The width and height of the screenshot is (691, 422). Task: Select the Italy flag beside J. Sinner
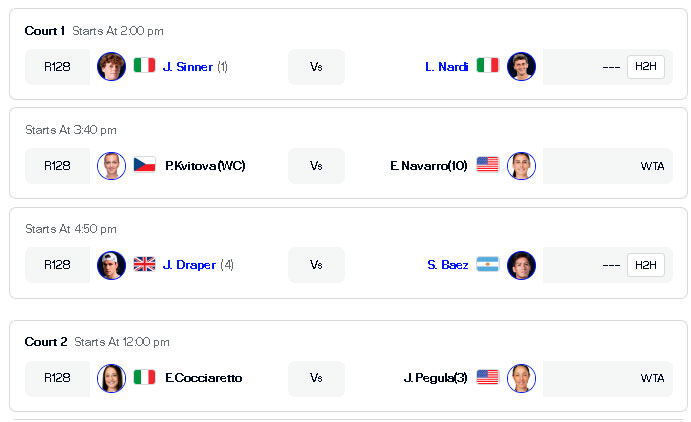(x=144, y=65)
